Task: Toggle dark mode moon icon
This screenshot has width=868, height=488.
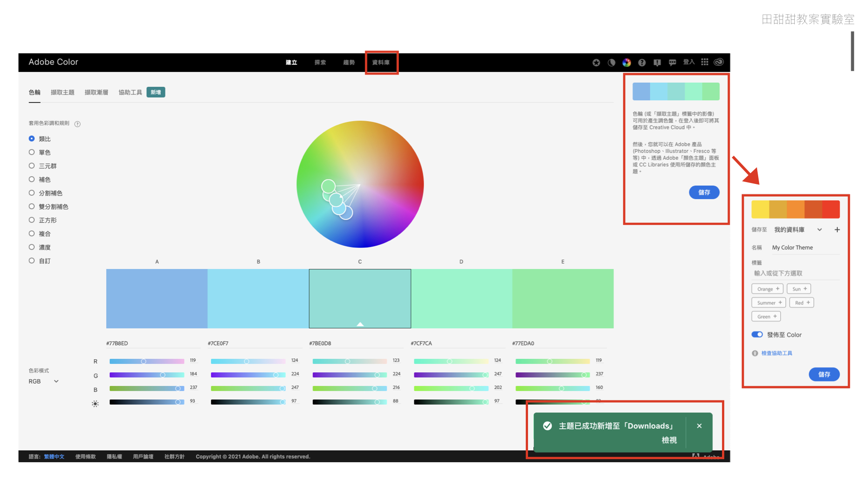Action: coord(611,62)
